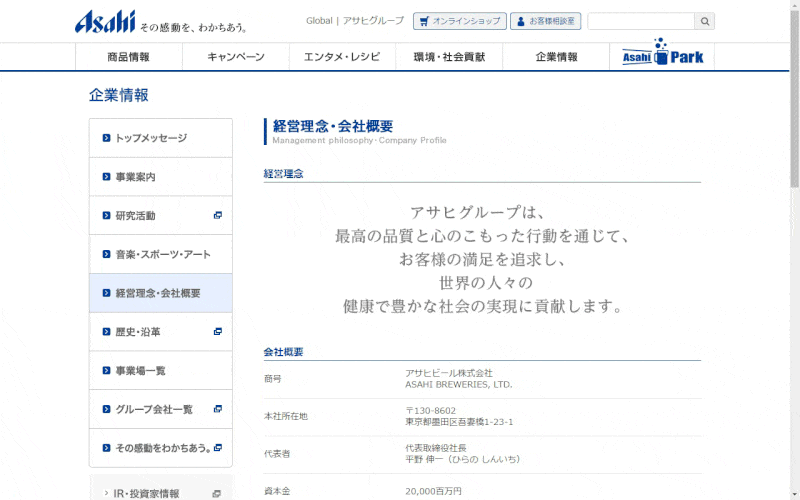Click the Asahi logo
The width and height of the screenshot is (800, 500).
[105, 22]
